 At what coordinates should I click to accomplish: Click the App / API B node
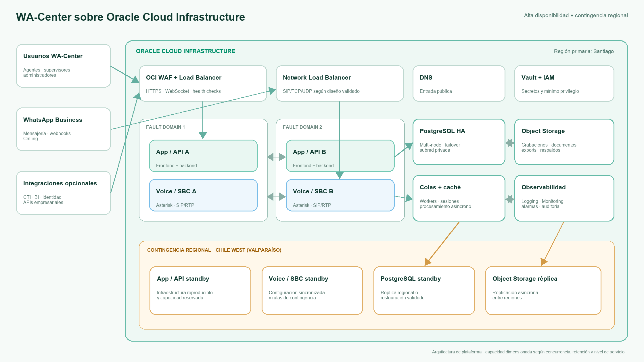coord(340,156)
